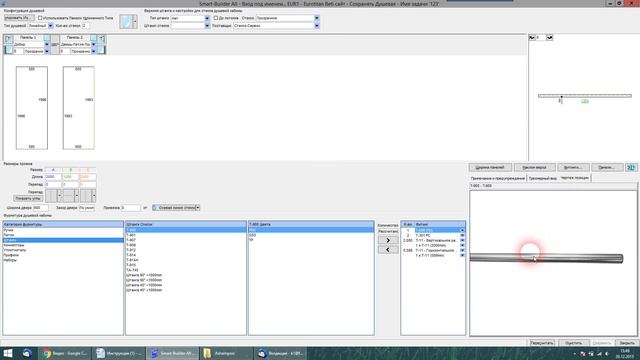The width and height of the screenshot is (640, 360).
Task: Open Panel 1 type dropdown (Добор)
Action: tap(47, 44)
